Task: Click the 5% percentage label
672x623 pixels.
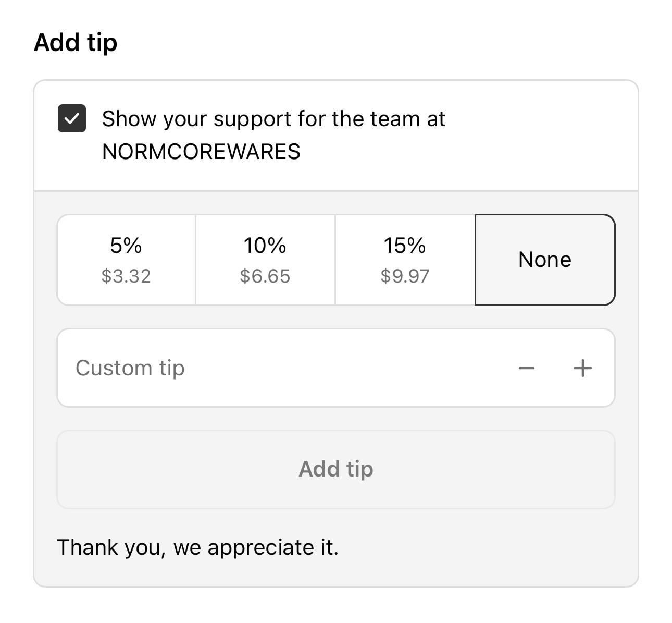Action: [x=126, y=245]
